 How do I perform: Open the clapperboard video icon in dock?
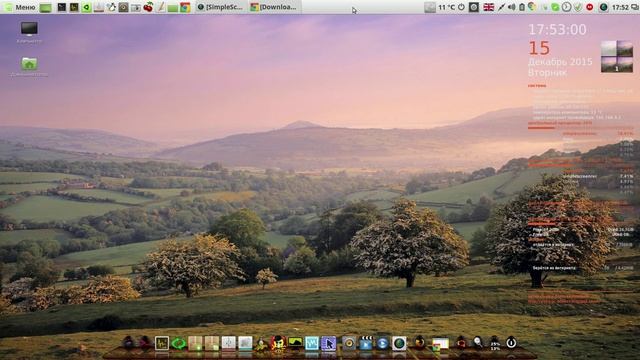pos(366,343)
